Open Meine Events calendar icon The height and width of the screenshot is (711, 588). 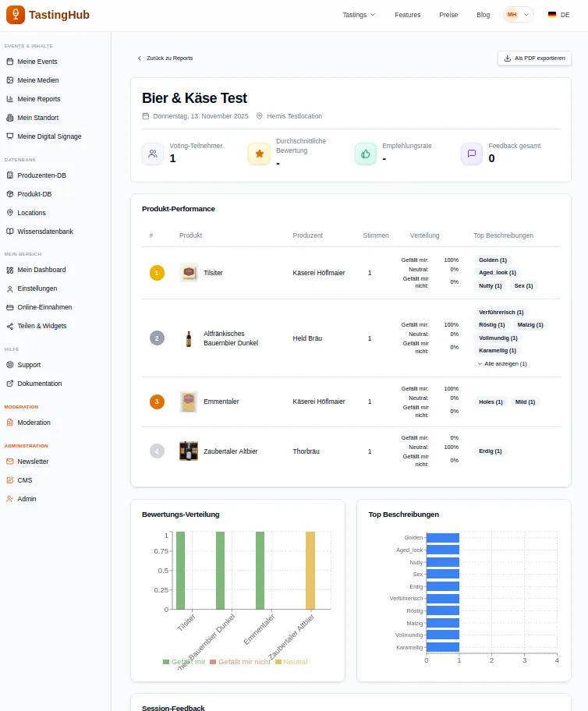pyautogui.click(x=10, y=62)
